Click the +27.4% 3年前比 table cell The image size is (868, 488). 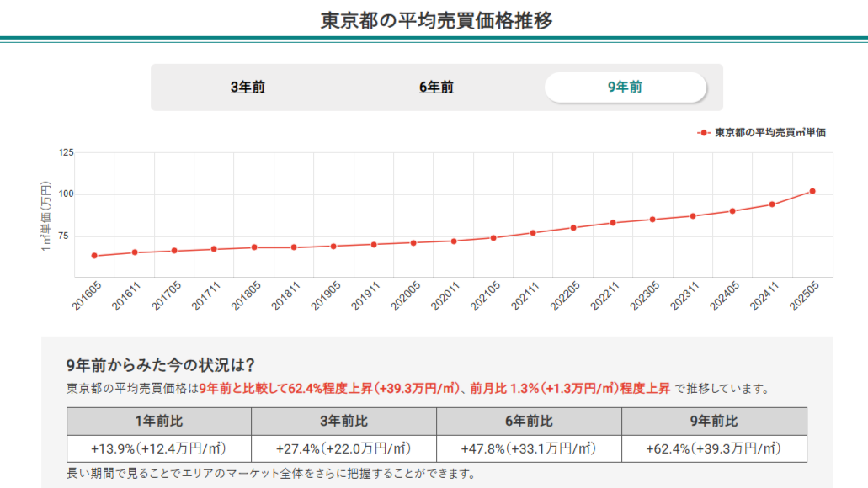pos(343,448)
